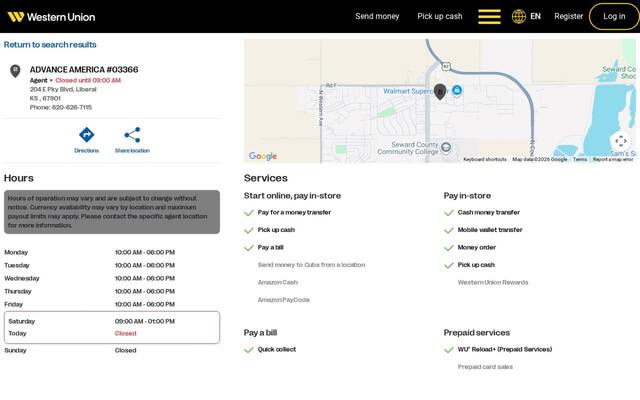Click the blue Directions arrow icon
The height and width of the screenshot is (400, 640).
pyautogui.click(x=87, y=135)
